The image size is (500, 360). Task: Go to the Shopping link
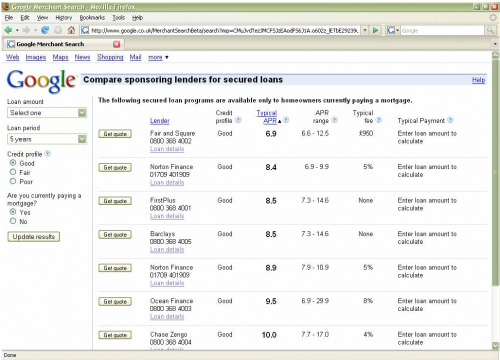(110, 57)
